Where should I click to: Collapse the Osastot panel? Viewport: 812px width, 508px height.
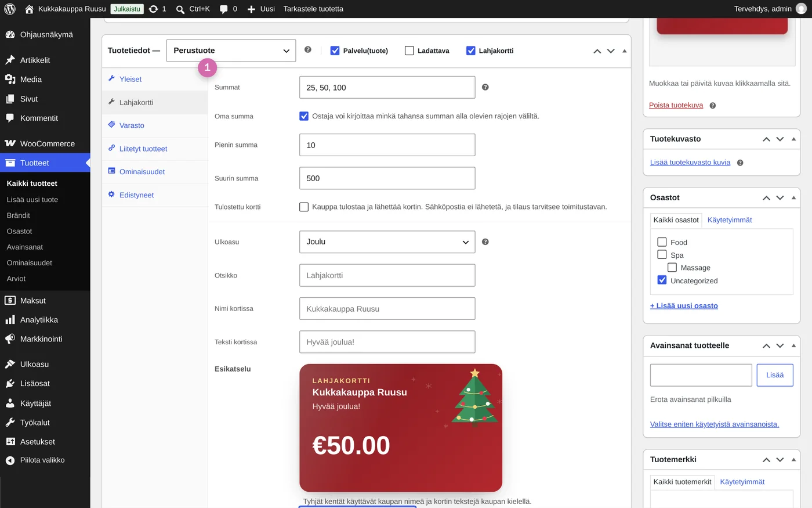tap(794, 198)
